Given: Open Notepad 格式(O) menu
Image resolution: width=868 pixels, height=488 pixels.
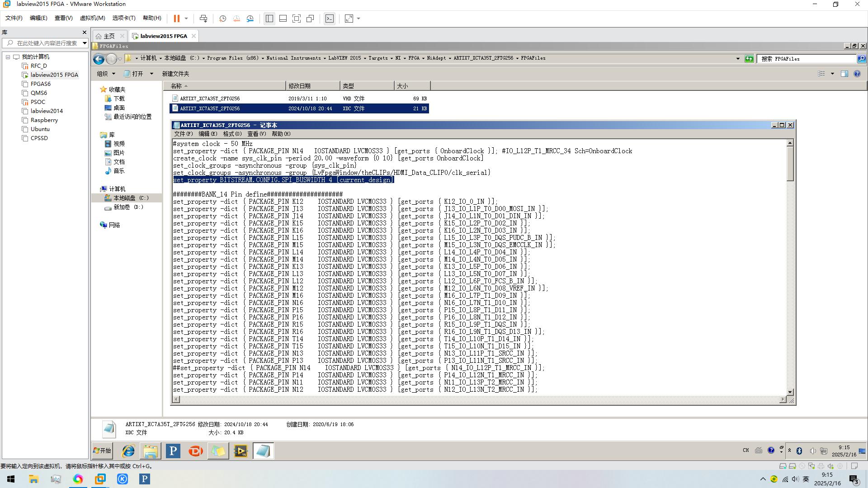Looking at the screenshot, I should pos(232,134).
